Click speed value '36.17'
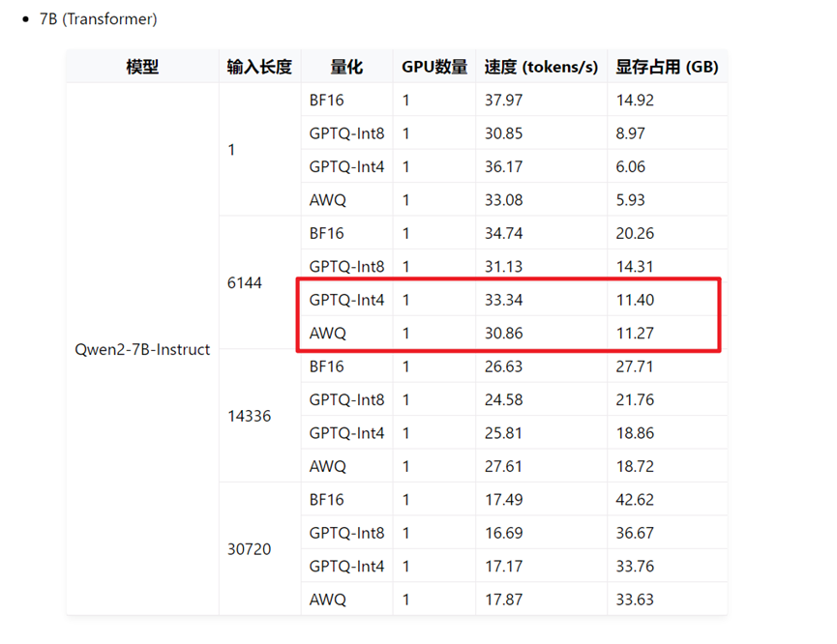Screen dimensions: 837x644 pos(503,166)
